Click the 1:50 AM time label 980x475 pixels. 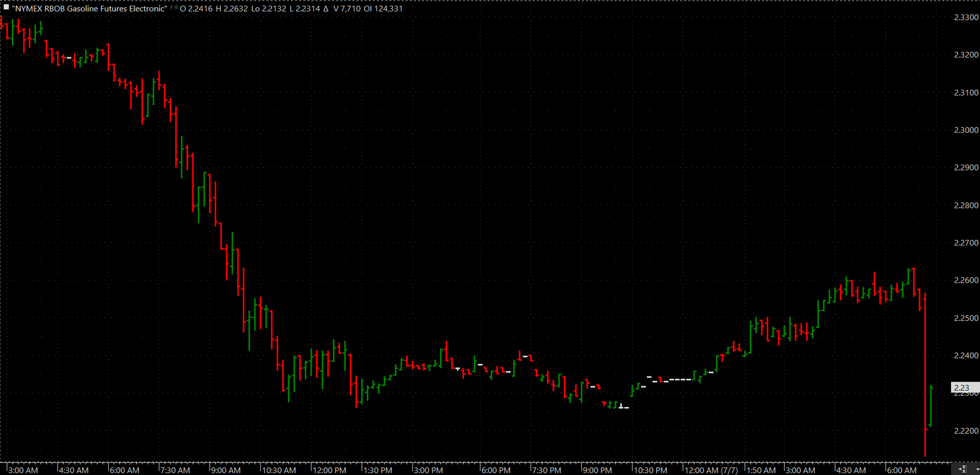[x=761, y=470]
